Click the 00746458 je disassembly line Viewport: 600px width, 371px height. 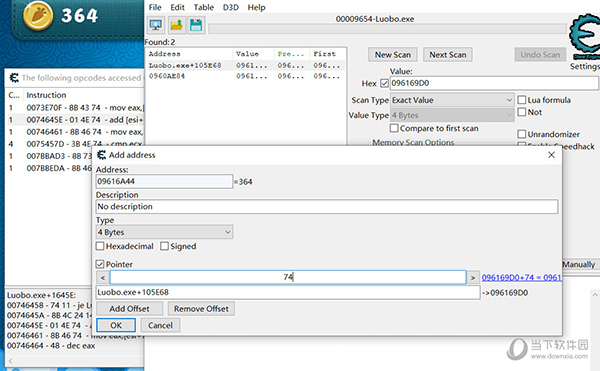tap(50, 305)
